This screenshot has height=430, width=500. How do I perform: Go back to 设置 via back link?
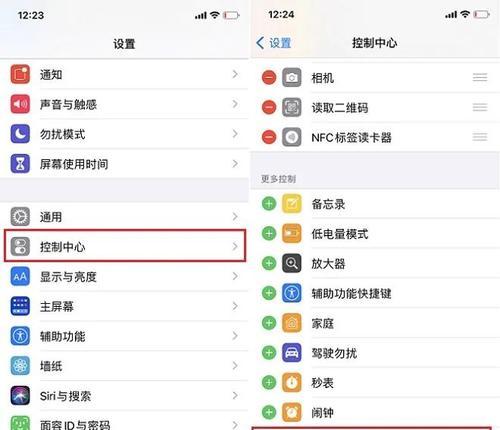click(274, 43)
